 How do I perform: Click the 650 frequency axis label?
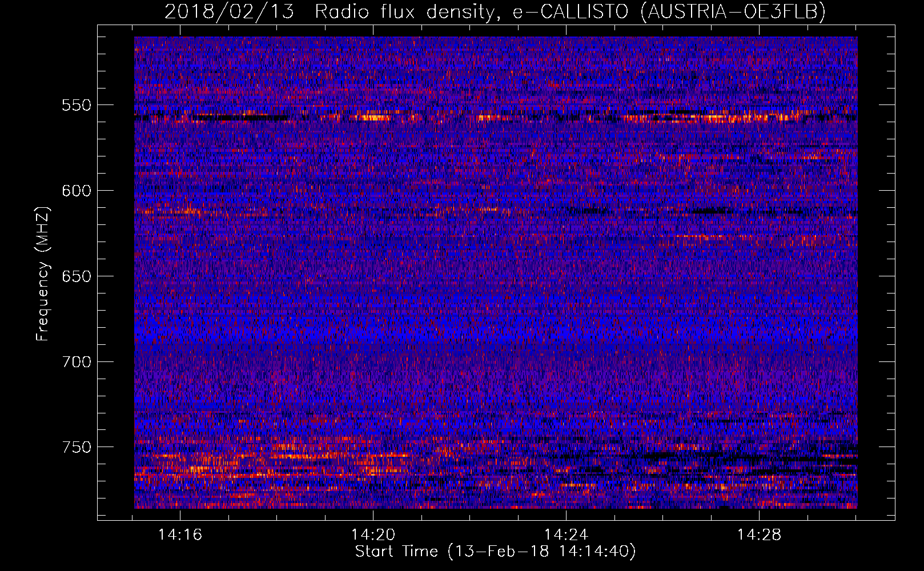pyautogui.click(x=77, y=276)
